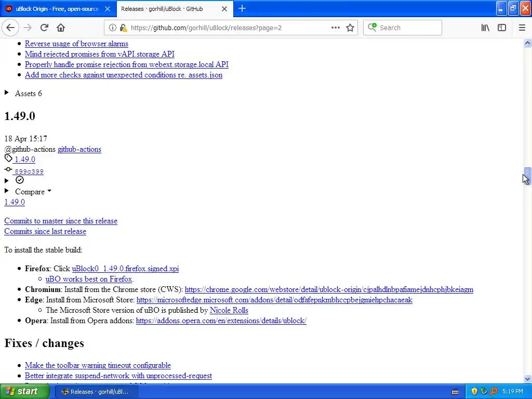Viewport: 532px width, 399px height.
Task: Click the search magnifier icon
Action: pyautogui.click(x=372, y=27)
